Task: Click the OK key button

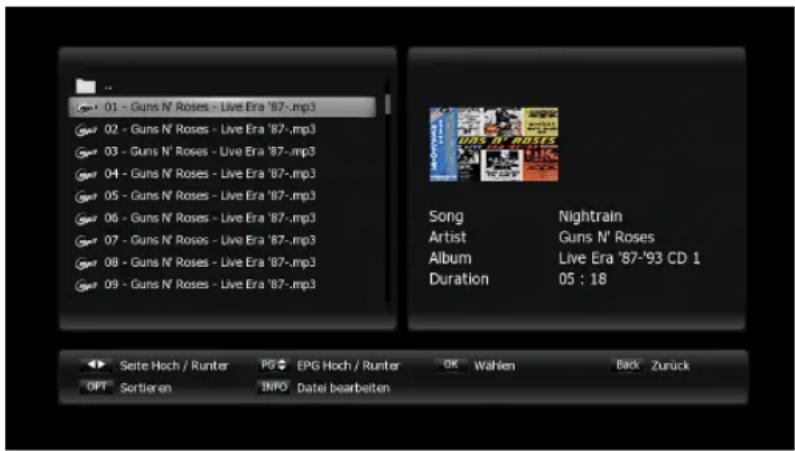Action: 451,365
